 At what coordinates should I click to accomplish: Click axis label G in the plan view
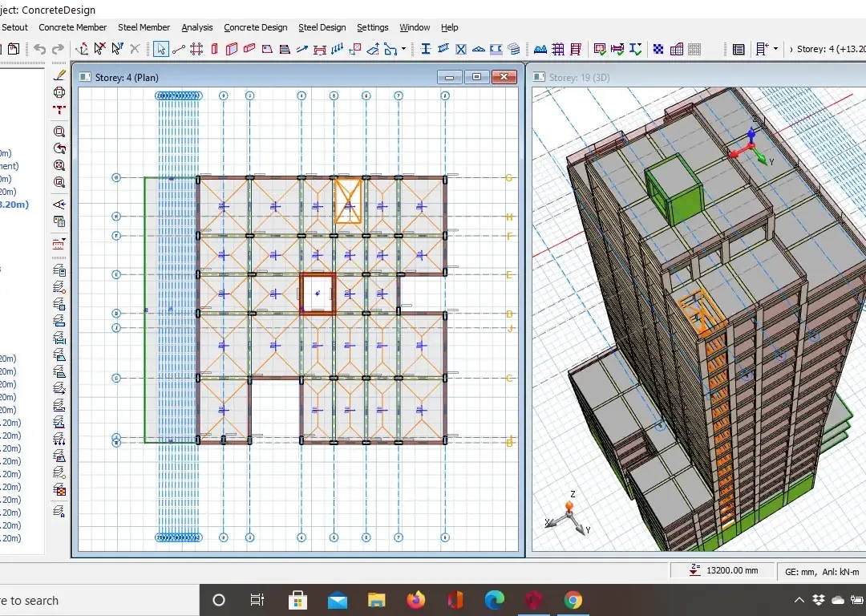coord(508,178)
